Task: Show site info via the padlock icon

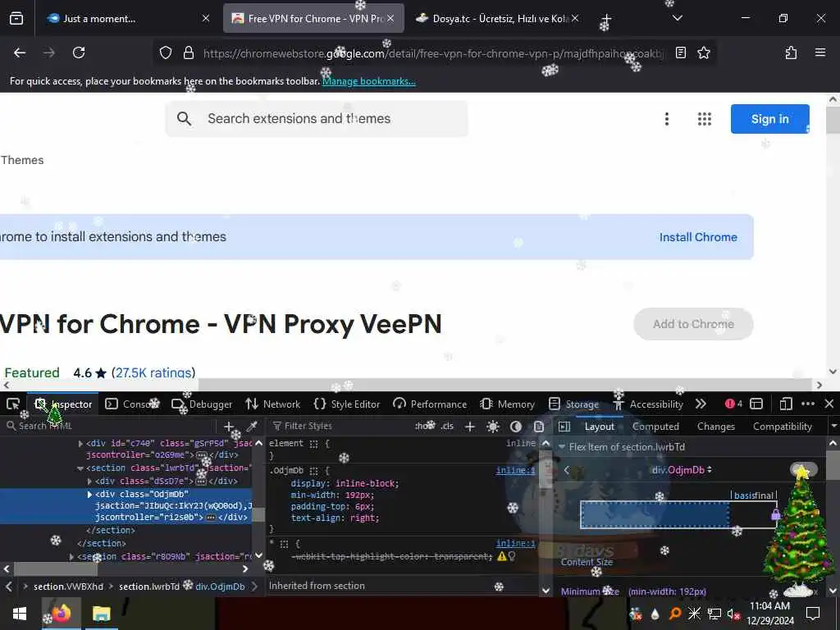Action: (188, 52)
